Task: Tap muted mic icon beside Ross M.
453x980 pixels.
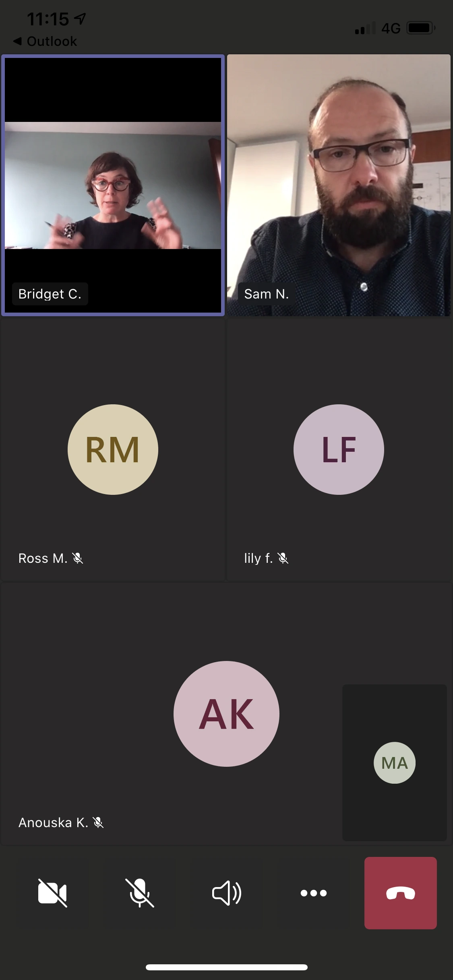Action: tap(78, 558)
